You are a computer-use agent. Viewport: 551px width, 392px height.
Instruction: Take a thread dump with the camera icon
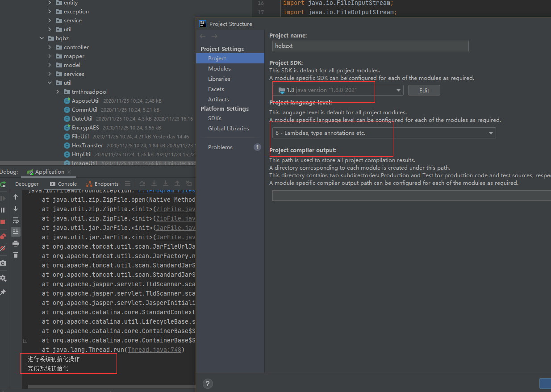pyautogui.click(x=3, y=263)
